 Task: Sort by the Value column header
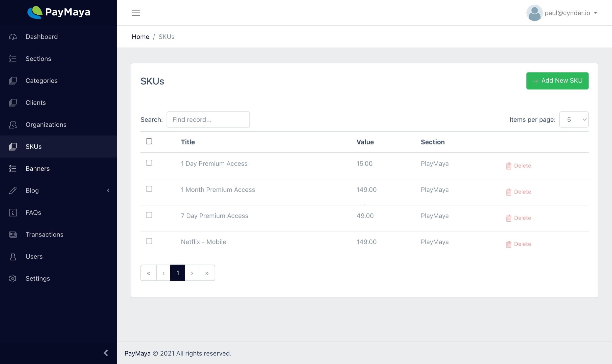point(365,142)
